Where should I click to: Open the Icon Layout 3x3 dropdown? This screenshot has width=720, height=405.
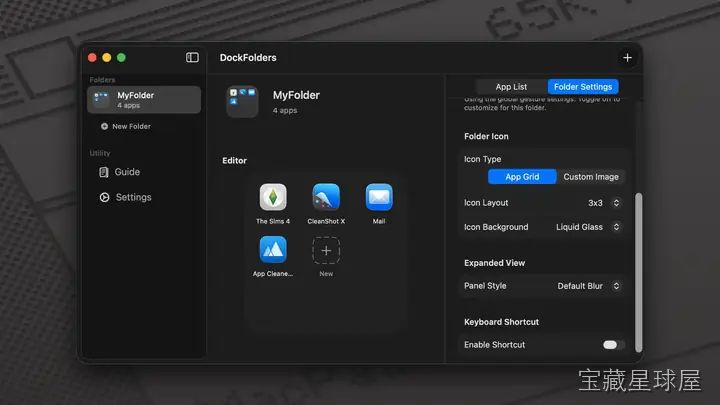(603, 203)
